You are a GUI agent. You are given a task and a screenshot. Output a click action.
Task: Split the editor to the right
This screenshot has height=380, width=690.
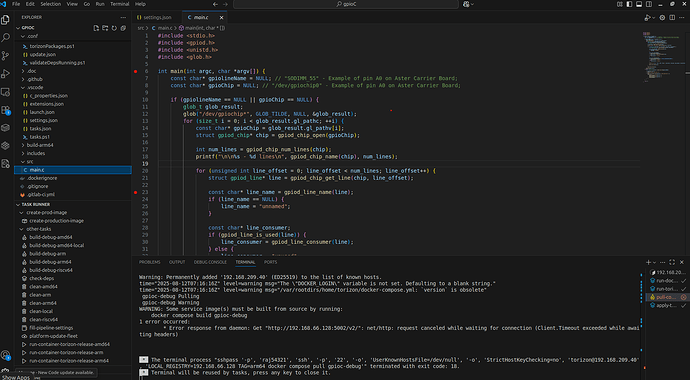(672, 18)
